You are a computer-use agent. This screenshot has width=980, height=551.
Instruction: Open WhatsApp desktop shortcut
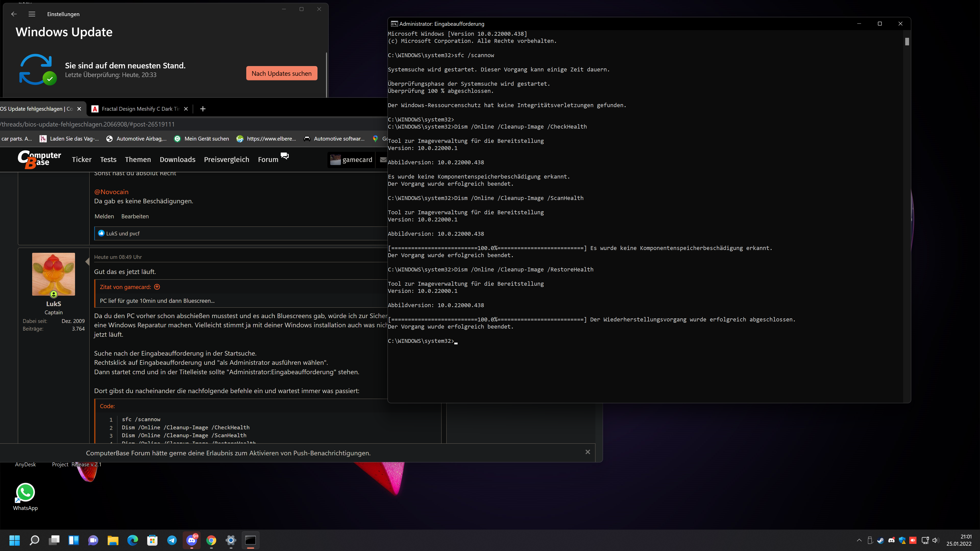(26, 493)
